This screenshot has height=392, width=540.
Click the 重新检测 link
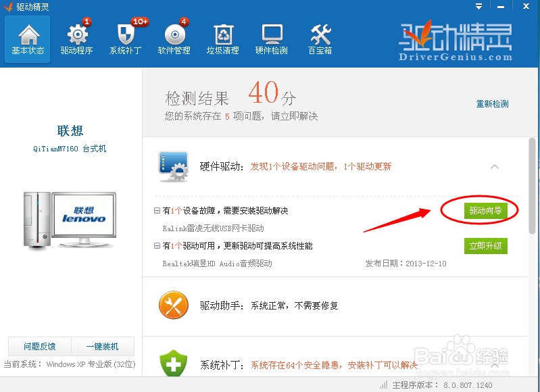492,103
